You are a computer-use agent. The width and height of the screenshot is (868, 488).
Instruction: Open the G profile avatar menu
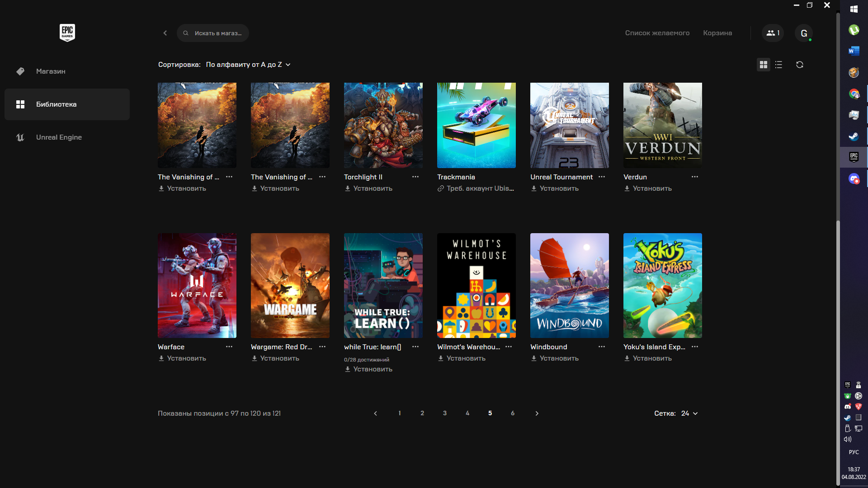[804, 33]
